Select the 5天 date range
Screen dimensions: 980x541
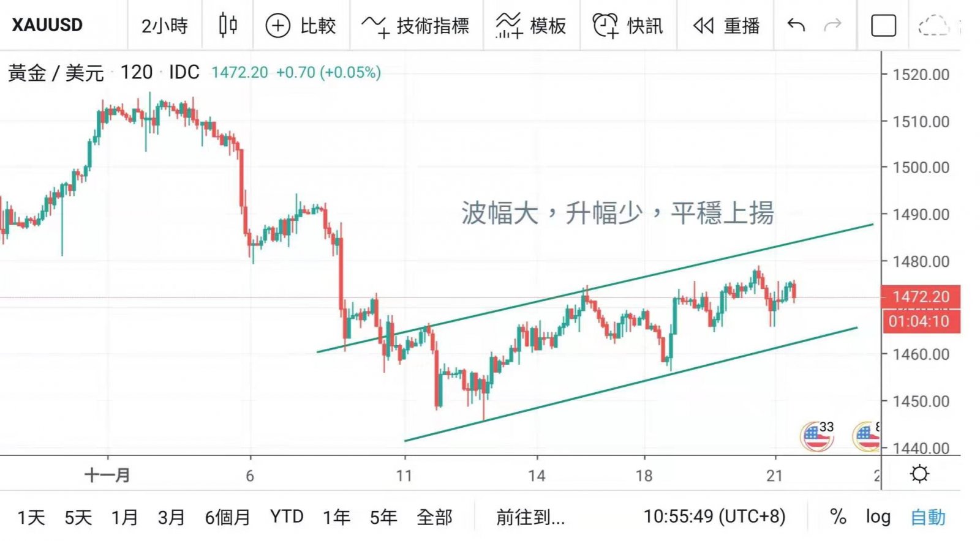point(78,518)
